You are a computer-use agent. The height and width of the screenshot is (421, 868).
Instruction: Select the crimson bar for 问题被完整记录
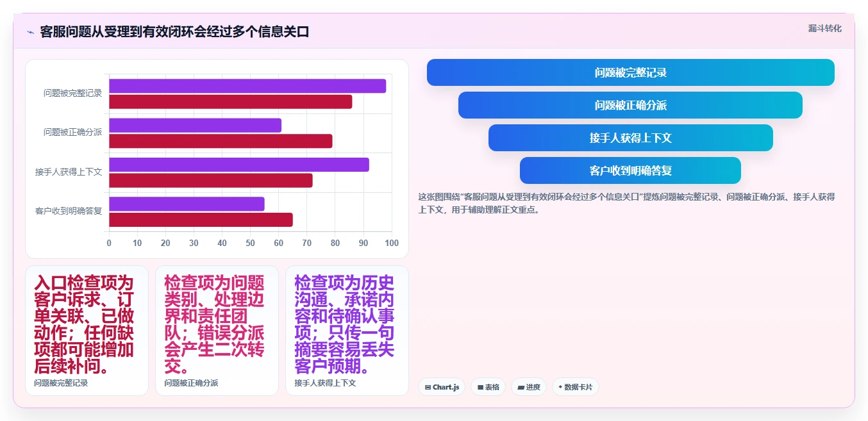[231, 101]
